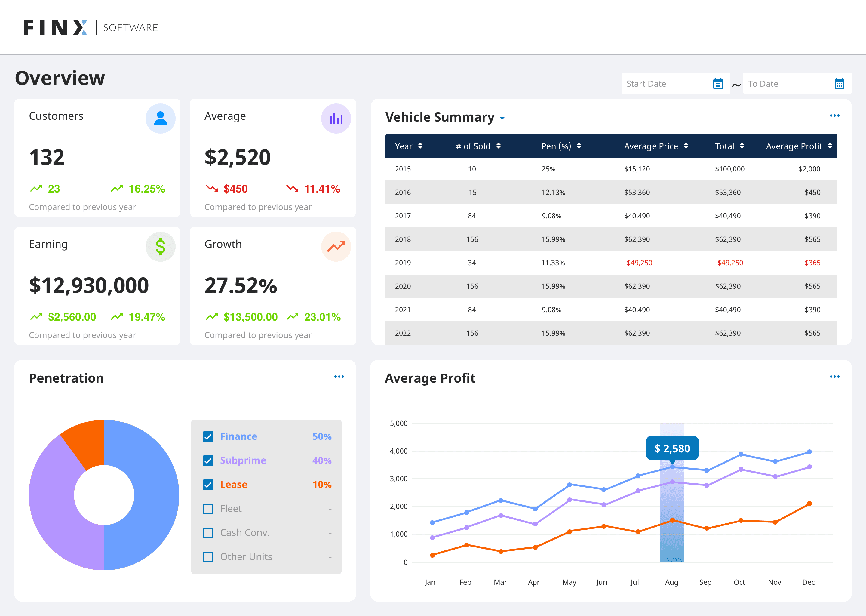Click the Start Date input field
The height and width of the screenshot is (616, 866).
coord(676,83)
